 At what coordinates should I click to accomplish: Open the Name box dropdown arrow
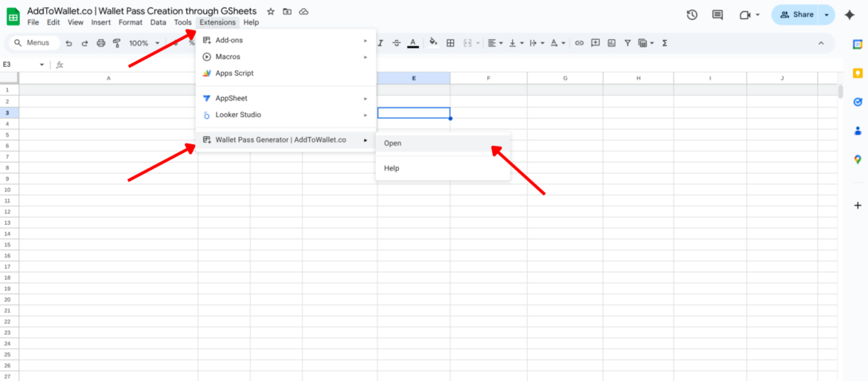pyautogui.click(x=41, y=65)
